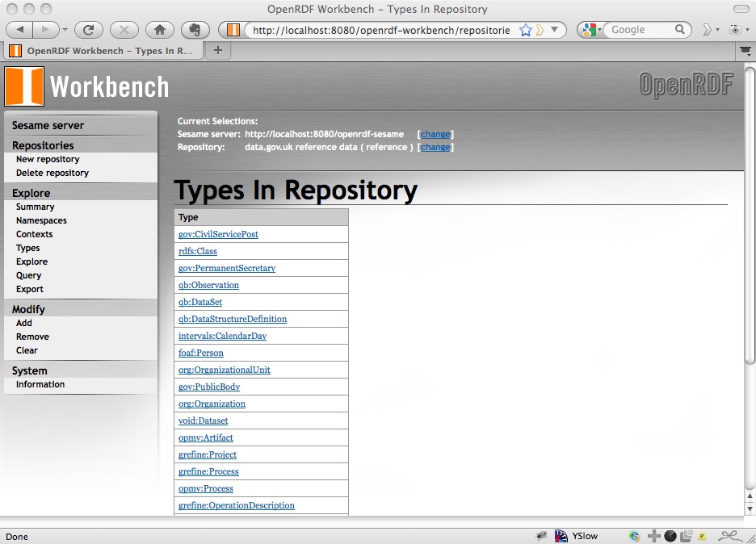756x544 pixels.
Task: Open a new tab with plus button
Action: point(218,50)
